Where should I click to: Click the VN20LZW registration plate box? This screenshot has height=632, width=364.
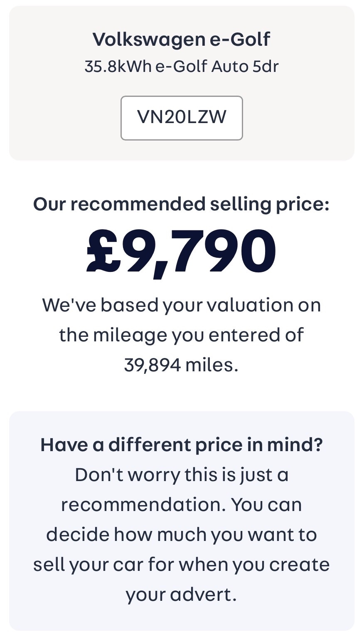click(x=182, y=118)
